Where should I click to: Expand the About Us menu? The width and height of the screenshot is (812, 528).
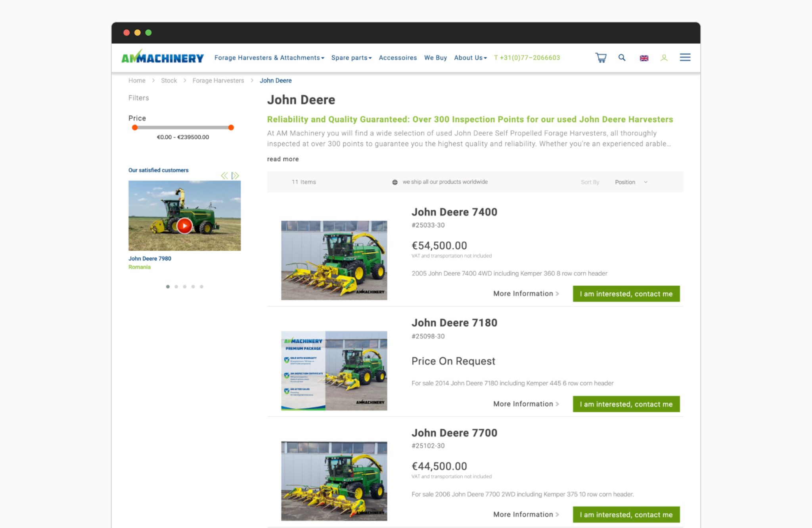coord(470,58)
